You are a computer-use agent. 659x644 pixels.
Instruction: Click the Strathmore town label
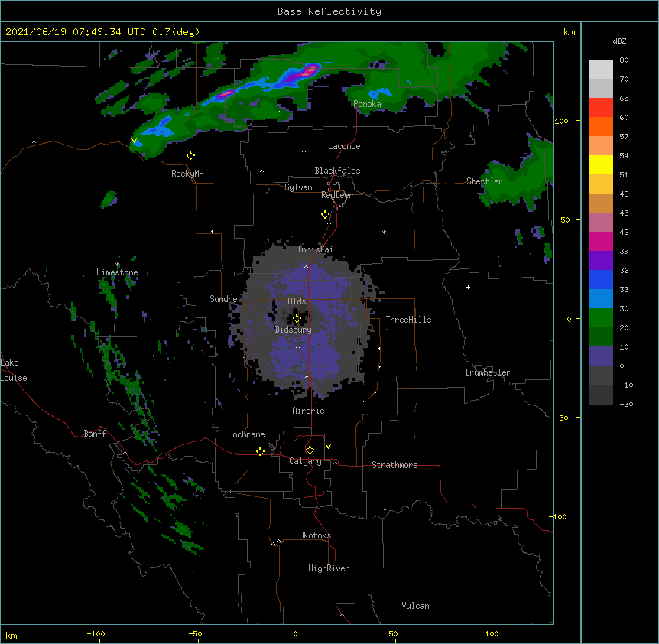coord(394,465)
